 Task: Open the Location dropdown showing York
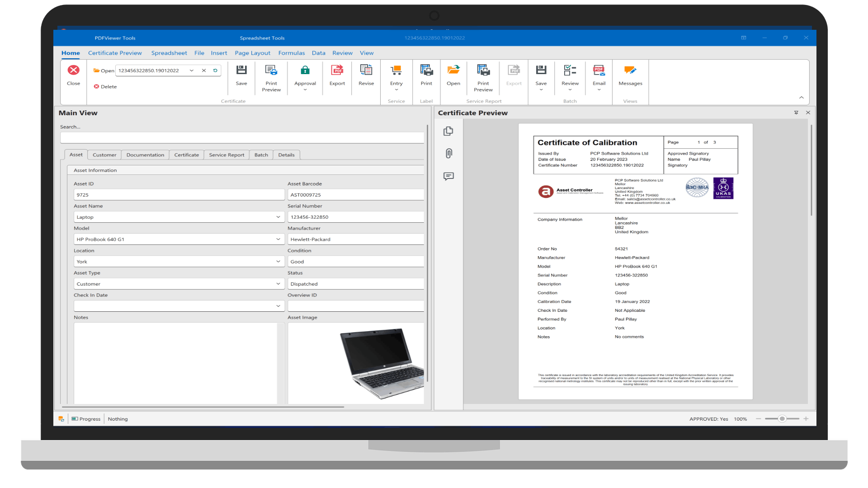(278, 262)
